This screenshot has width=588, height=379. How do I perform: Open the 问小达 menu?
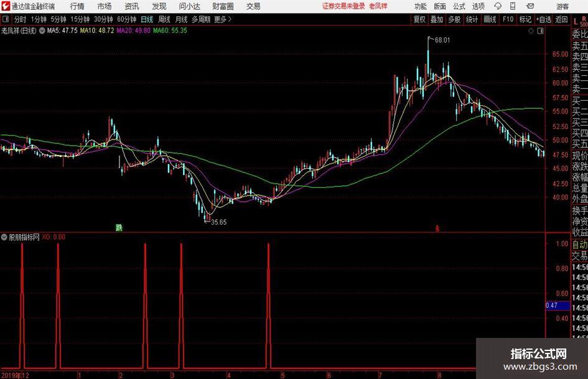pyautogui.click(x=189, y=6)
